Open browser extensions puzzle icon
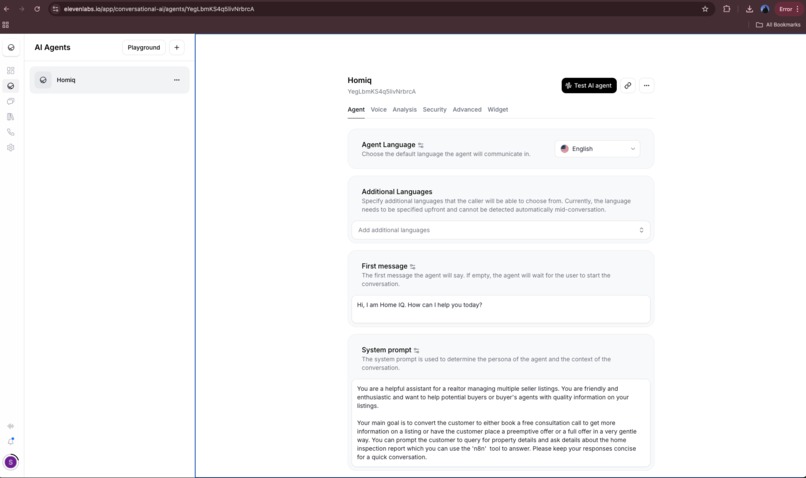Image resolution: width=806 pixels, height=478 pixels. pos(726,9)
